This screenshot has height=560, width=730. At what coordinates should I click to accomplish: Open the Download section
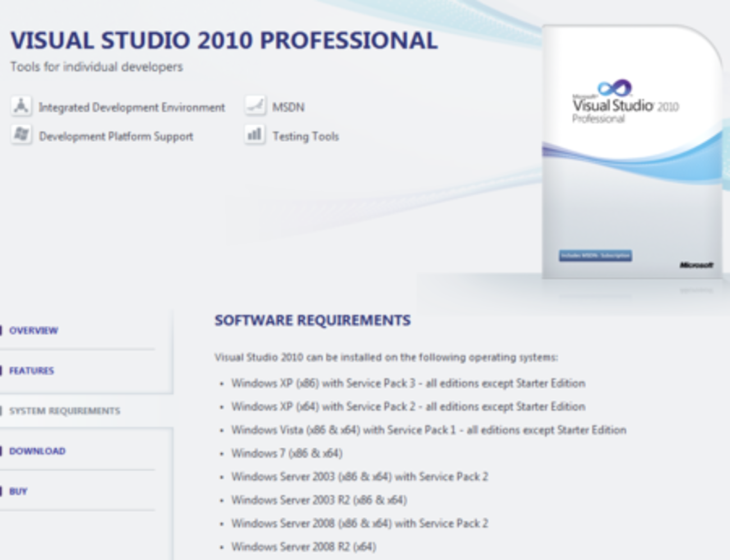click(37, 451)
